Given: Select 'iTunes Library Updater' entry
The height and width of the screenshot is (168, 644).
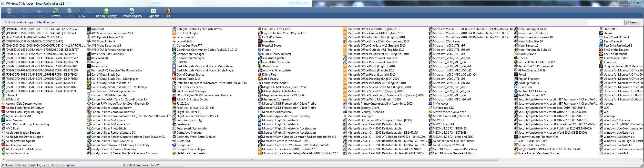Looking at the screenshot, I should click(275, 54).
